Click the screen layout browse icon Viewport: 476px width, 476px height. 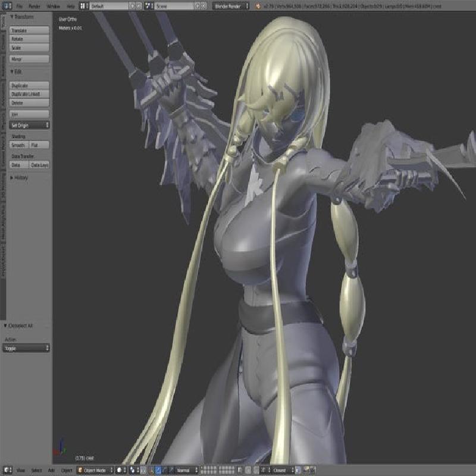tap(84, 6)
